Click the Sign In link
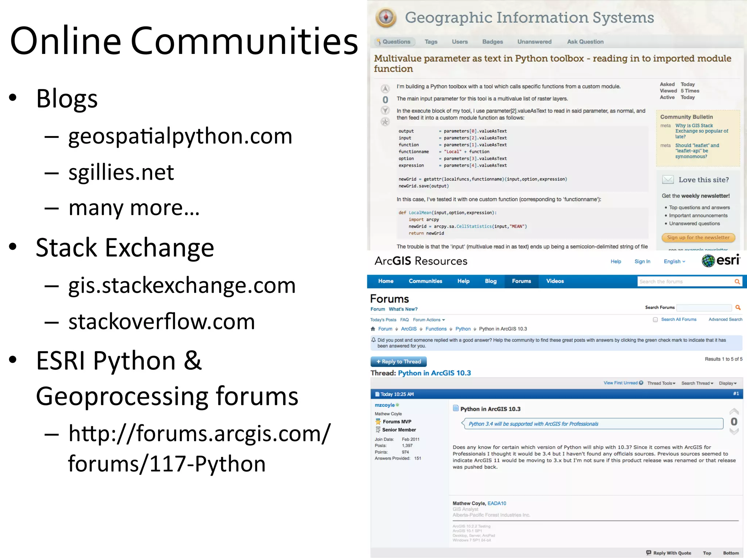 click(x=642, y=261)
